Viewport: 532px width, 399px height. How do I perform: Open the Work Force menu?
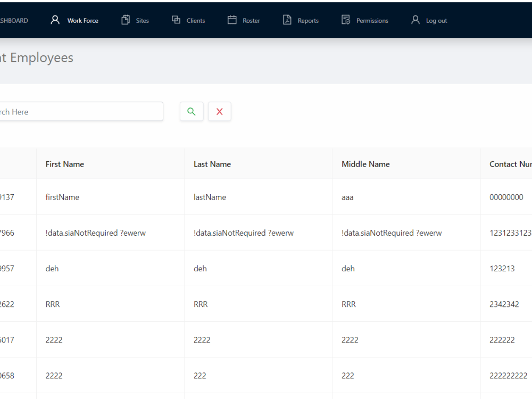[x=83, y=21]
